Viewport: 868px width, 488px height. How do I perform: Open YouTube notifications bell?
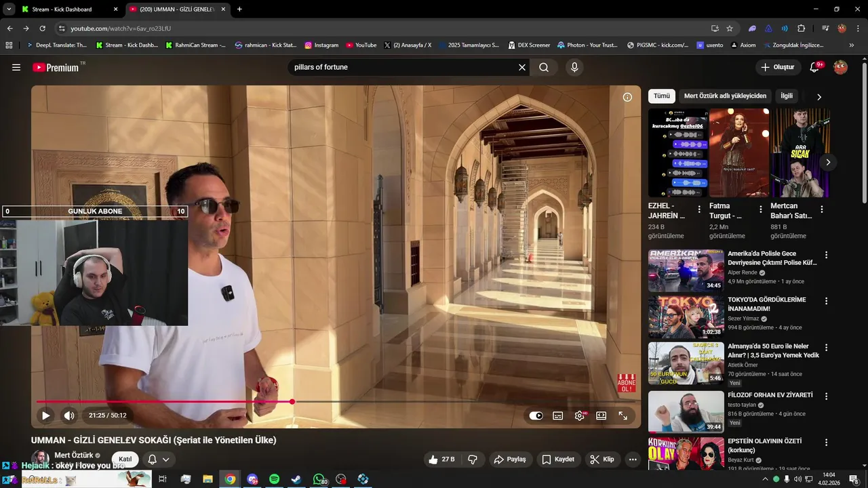(x=815, y=67)
